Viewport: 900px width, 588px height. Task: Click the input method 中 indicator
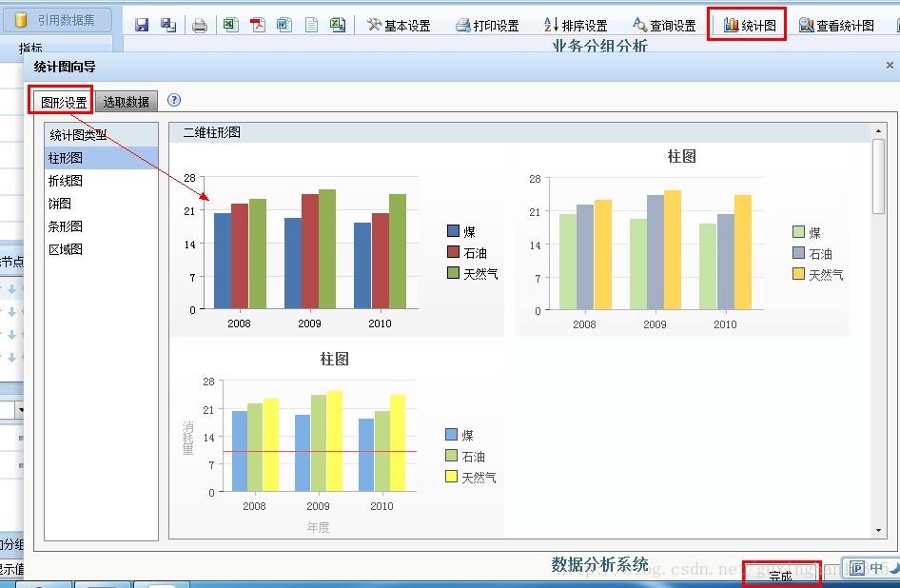875,568
